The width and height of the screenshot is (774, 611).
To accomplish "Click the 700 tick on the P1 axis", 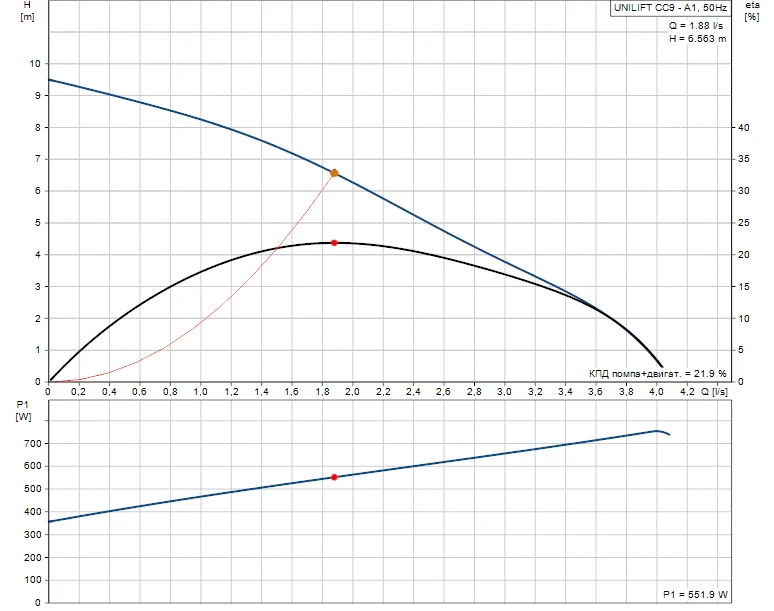I will [31, 443].
